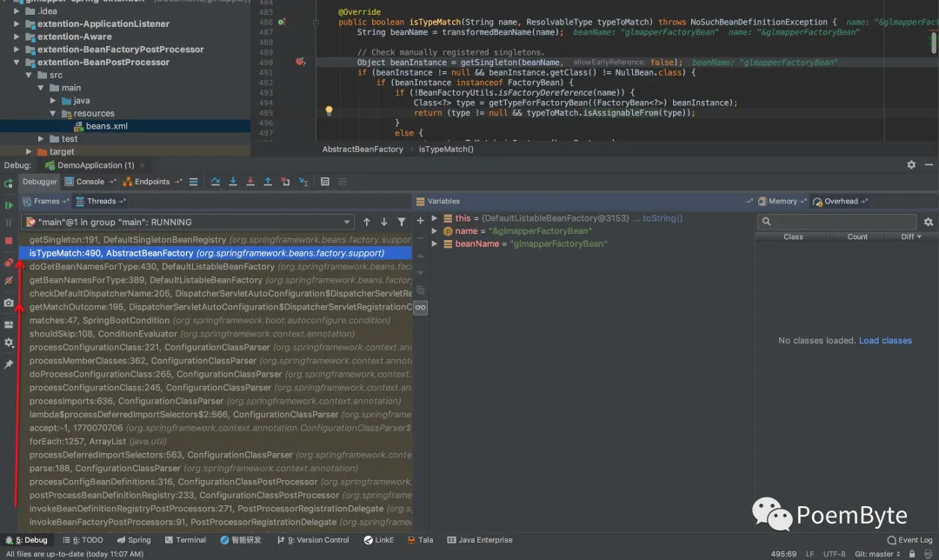The width and height of the screenshot is (939, 560).
Task: Open the thread selector dropdown "main"@1
Action: point(187,223)
